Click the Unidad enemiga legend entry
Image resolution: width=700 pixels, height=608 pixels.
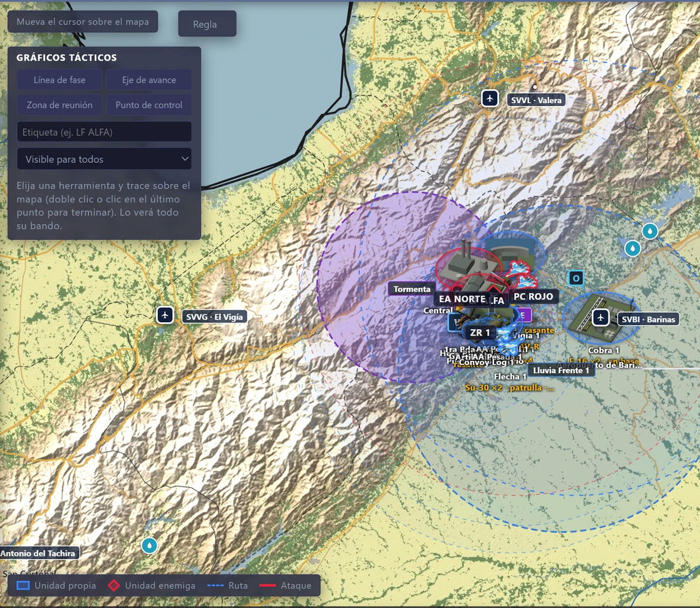(151, 586)
